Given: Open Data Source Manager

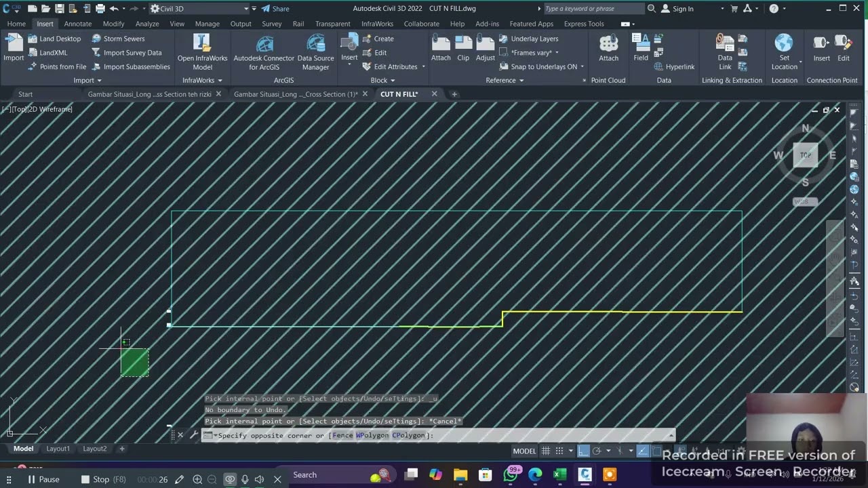Looking at the screenshot, I should point(315,52).
